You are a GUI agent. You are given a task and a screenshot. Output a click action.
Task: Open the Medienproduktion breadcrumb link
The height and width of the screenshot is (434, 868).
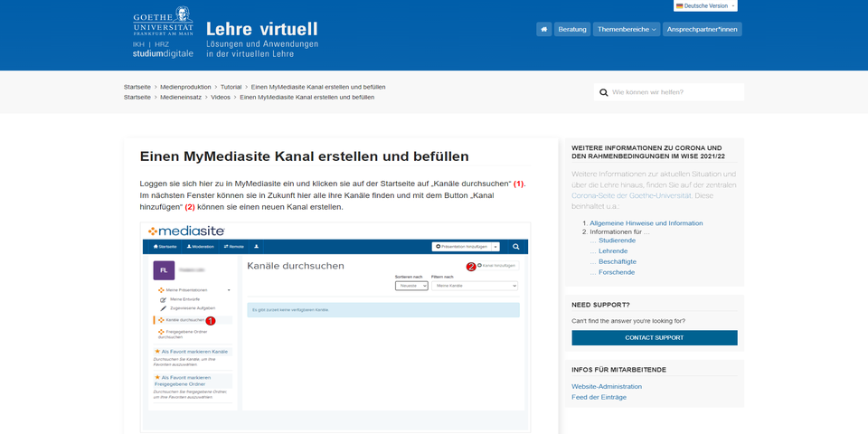click(x=185, y=87)
